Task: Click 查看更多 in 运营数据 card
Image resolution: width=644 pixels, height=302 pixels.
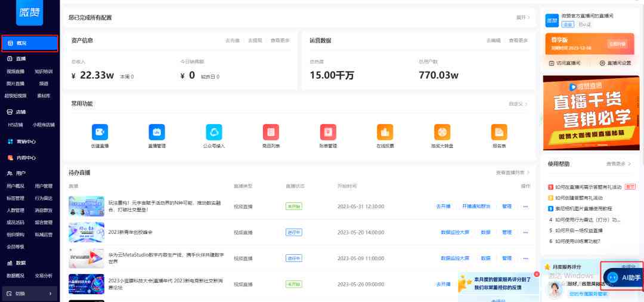Action: click(x=518, y=40)
